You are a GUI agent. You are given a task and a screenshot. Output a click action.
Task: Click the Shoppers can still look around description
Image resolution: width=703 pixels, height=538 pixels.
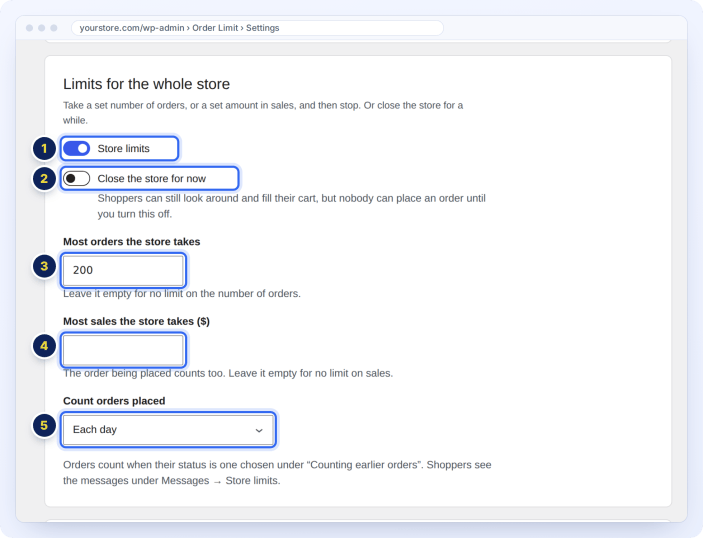(x=291, y=206)
